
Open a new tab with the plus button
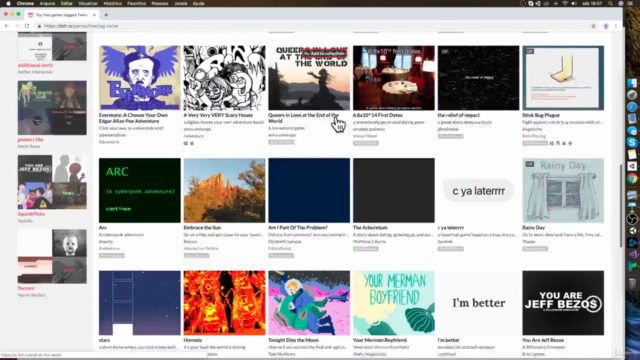[x=106, y=15]
